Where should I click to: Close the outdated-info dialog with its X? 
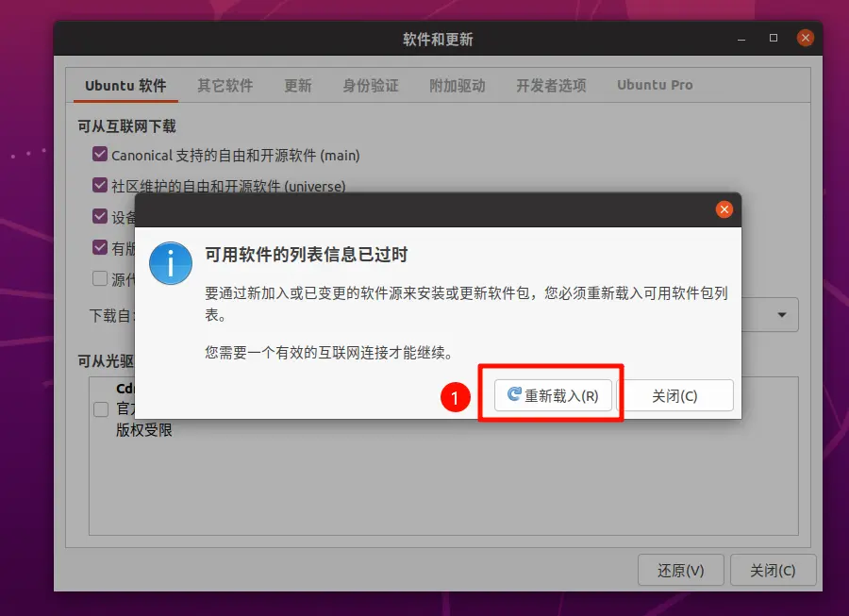pyautogui.click(x=724, y=209)
